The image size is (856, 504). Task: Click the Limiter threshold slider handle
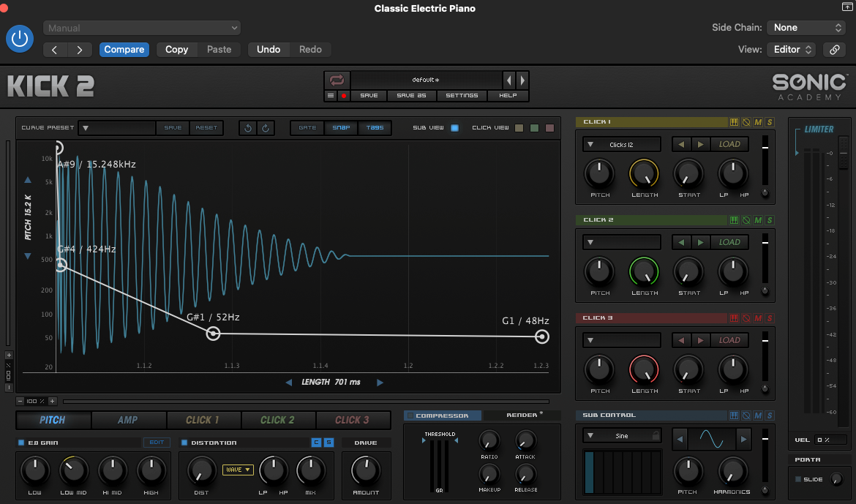coord(844,153)
